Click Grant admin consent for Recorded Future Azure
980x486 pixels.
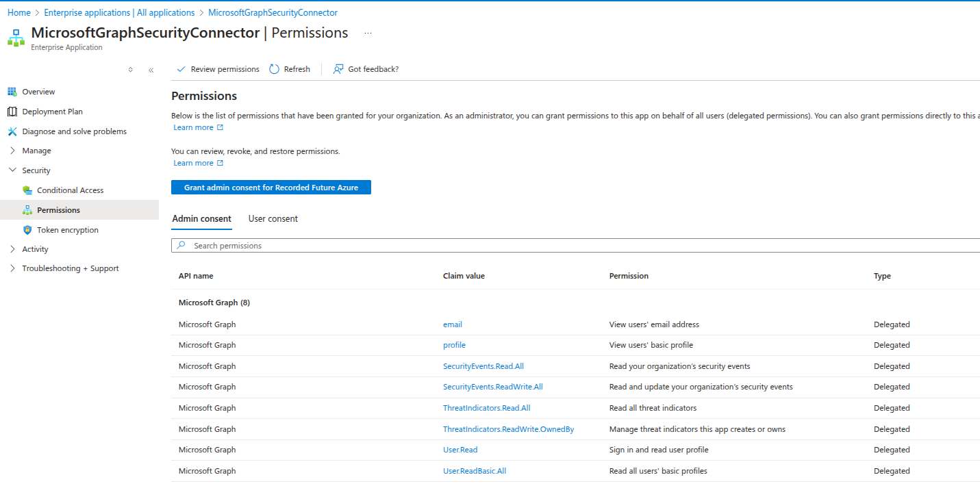click(271, 187)
